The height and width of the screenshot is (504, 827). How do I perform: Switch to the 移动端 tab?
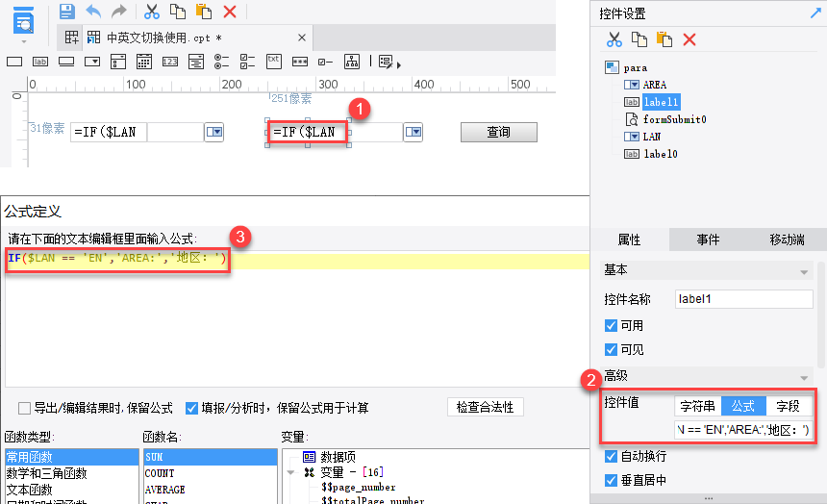[x=787, y=239]
